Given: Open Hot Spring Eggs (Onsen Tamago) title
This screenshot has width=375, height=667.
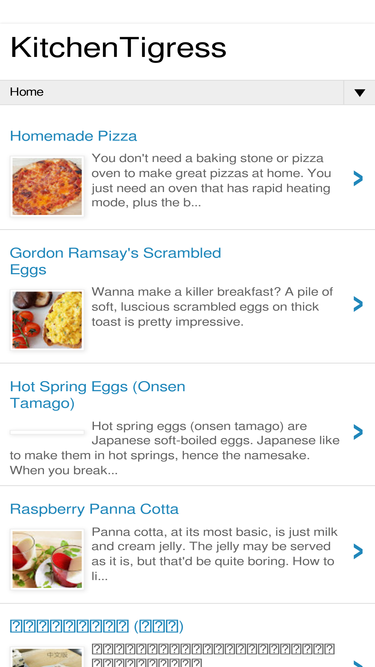Looking at the screenshot, I should [x=97, y=394].
